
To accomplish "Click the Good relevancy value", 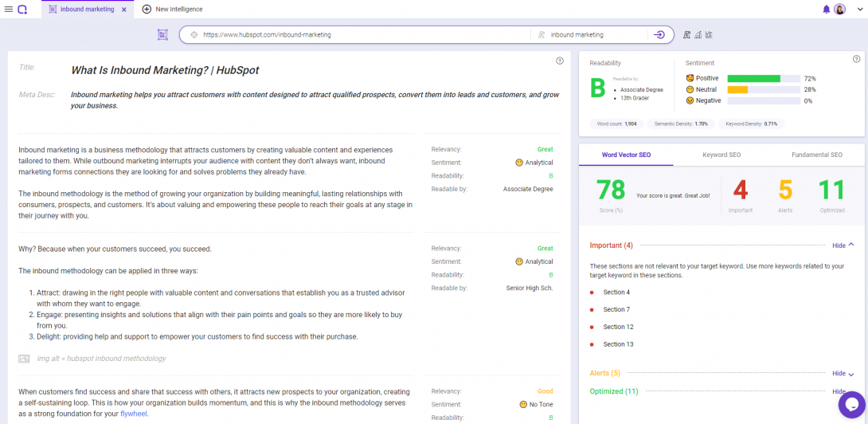I will 545,391.
